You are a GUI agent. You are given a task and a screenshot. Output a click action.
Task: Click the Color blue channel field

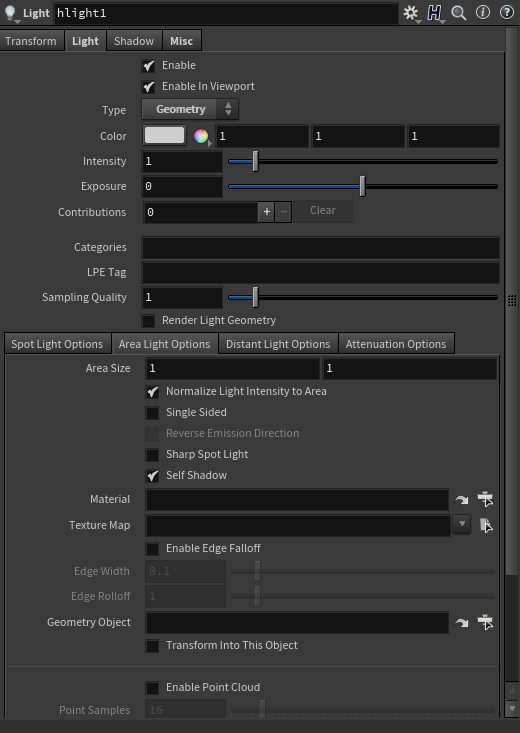coord(454,136)
